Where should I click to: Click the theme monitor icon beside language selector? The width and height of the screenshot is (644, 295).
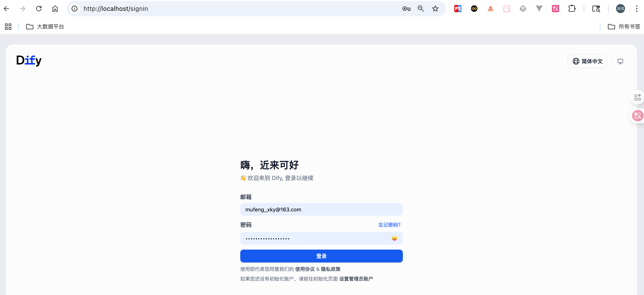click(620, 61)
